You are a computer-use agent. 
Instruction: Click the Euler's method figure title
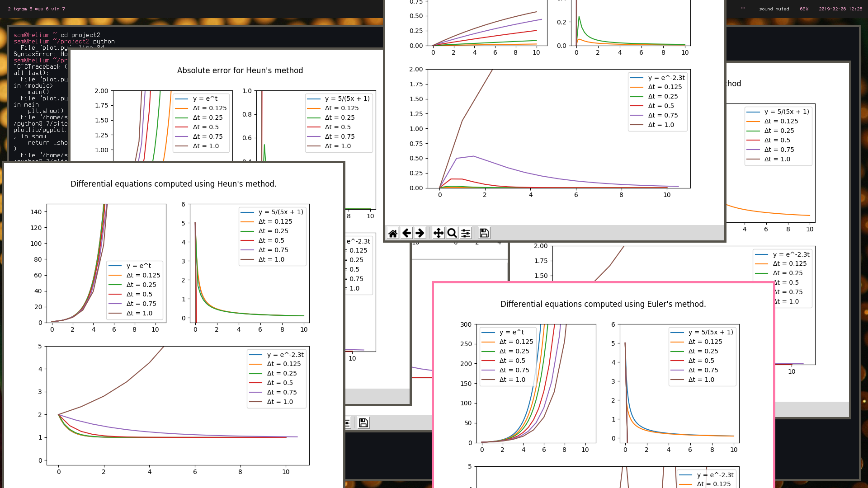tap(603, 304)
